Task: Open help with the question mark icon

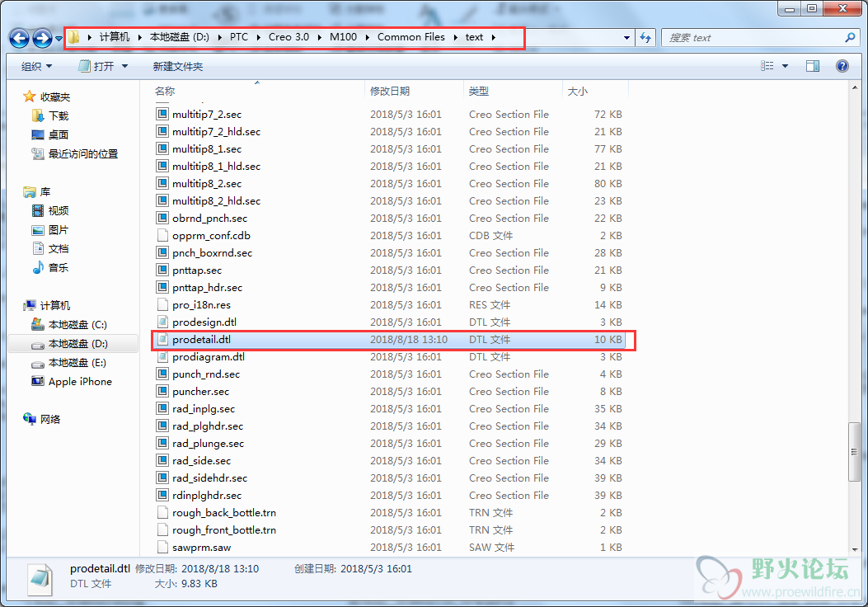Action: coord(842,67)
